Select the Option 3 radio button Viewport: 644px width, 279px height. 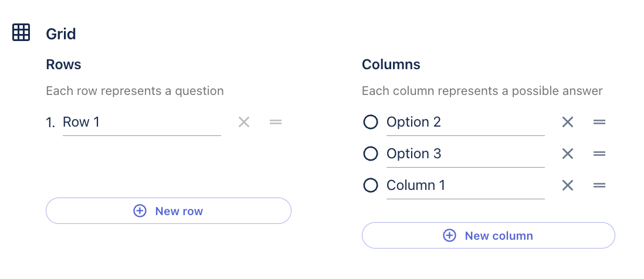point(370,154)
